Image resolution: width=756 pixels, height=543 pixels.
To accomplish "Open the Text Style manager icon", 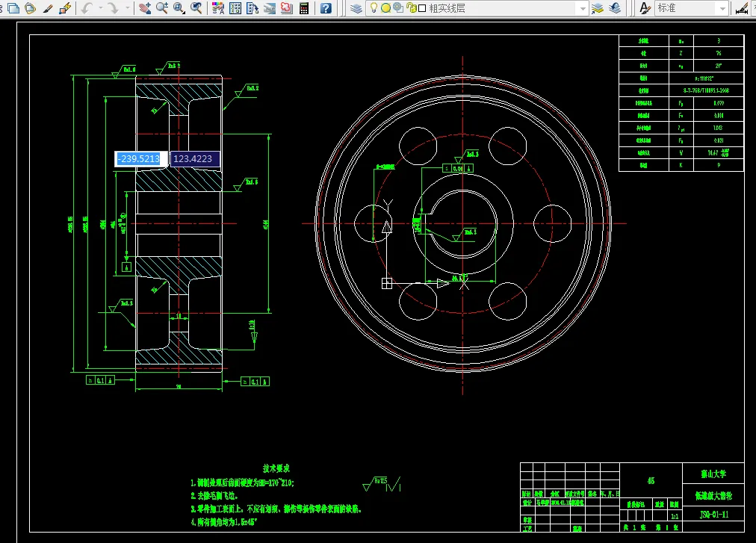I will [x=645, y=8].
